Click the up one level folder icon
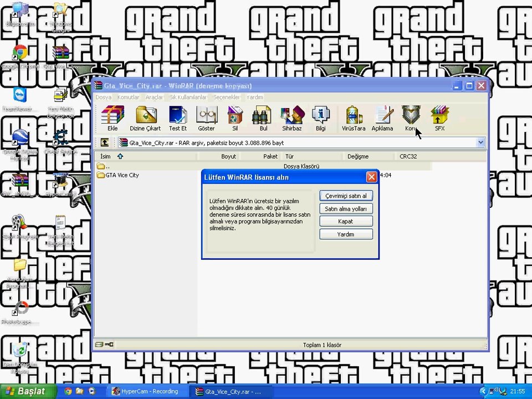 click(x=105, y=142)
